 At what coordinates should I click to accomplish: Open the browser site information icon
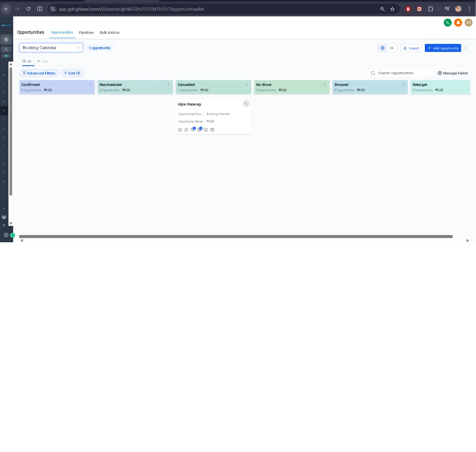click(x=53, y=9)
